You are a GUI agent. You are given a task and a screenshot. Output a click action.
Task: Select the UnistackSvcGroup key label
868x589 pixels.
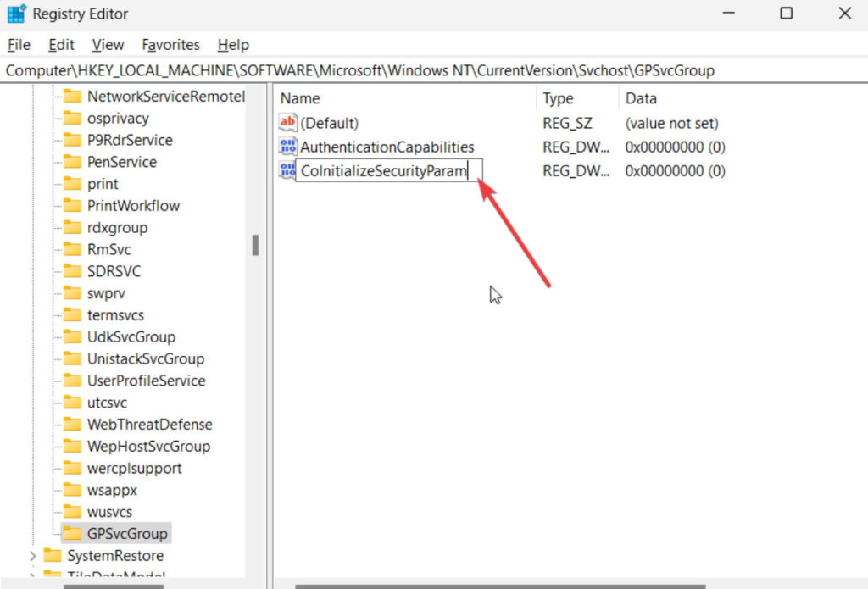[x=146, y=358]
